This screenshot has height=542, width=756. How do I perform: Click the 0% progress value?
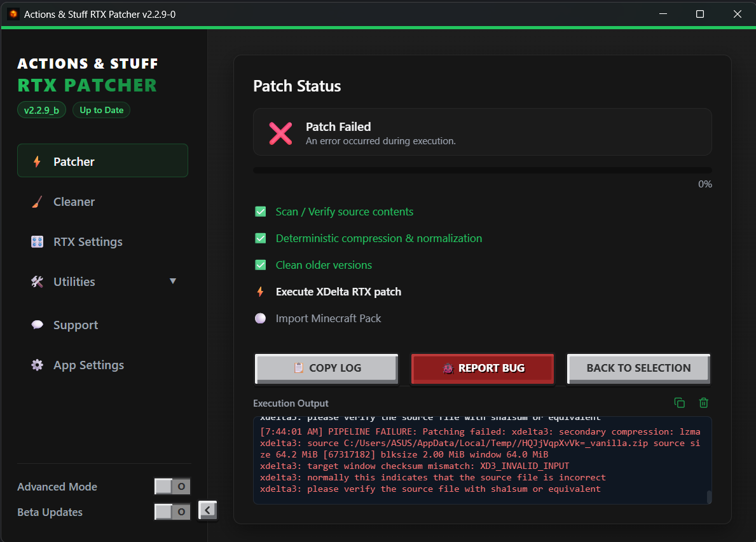[705, 184]
